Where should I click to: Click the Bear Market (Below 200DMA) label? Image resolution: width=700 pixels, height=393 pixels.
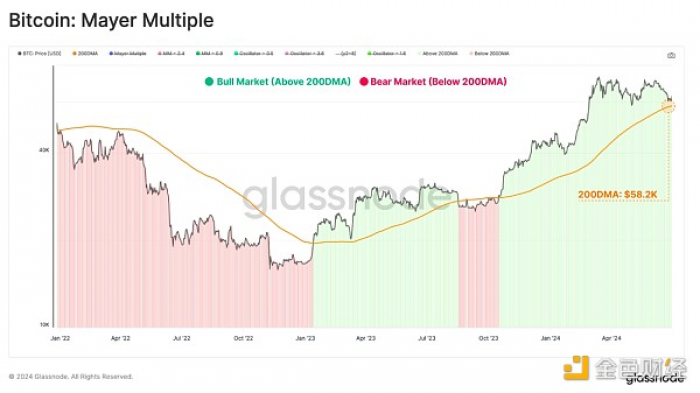pos(438,82)
